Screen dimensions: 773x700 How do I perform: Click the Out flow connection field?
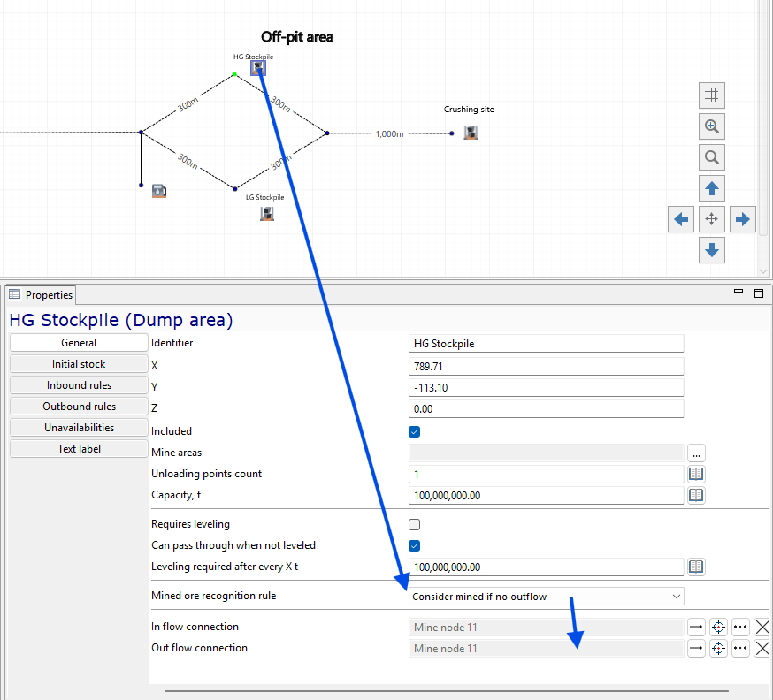pos(546,648)
